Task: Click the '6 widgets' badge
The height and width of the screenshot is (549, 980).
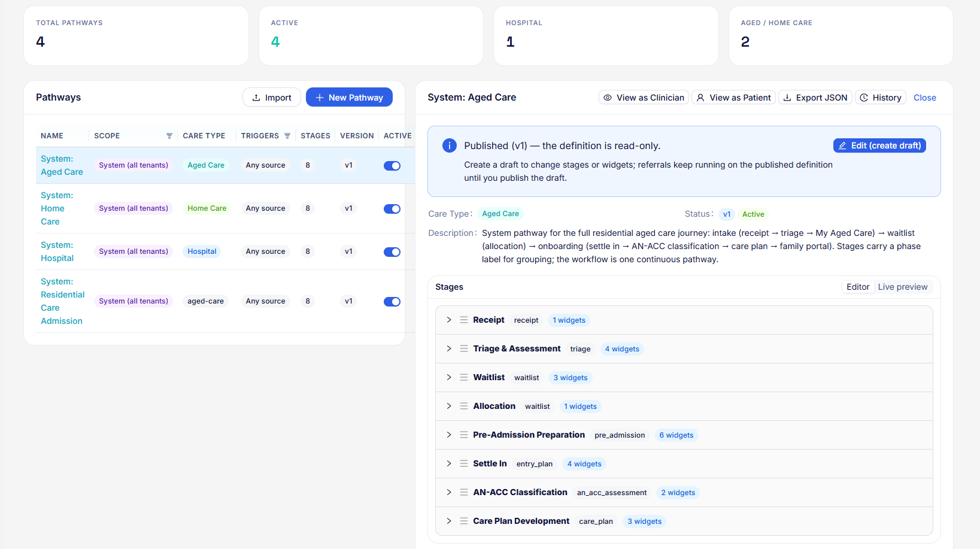Action: (676, 435)
